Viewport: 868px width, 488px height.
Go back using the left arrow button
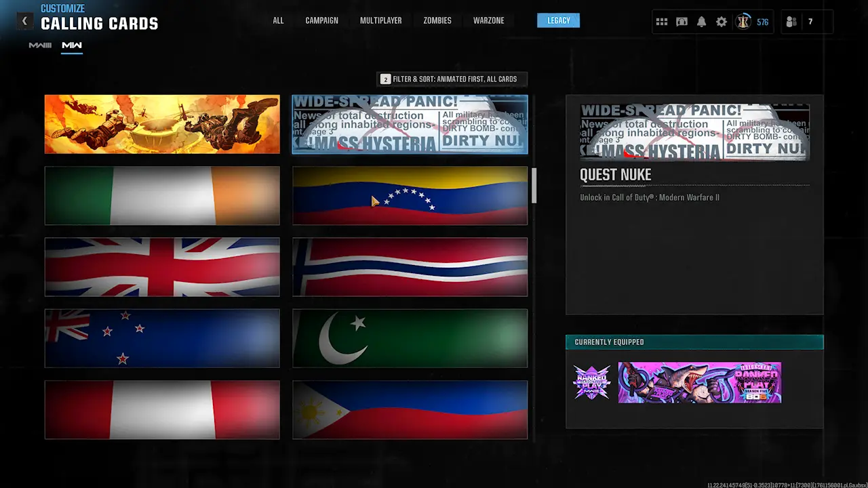24,21
